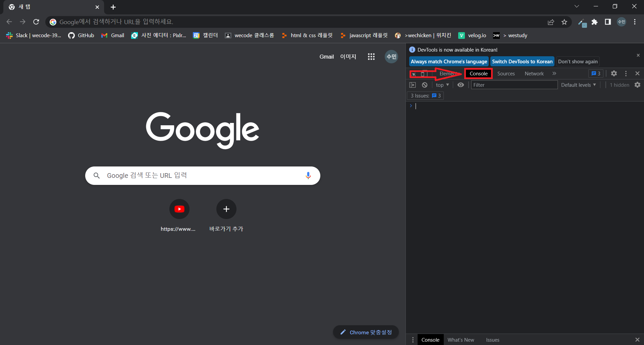Viewport: 644px width, 345px height.
Task: Open the Gmail bookmark in bookmarks bar
Action: (113, 36)
